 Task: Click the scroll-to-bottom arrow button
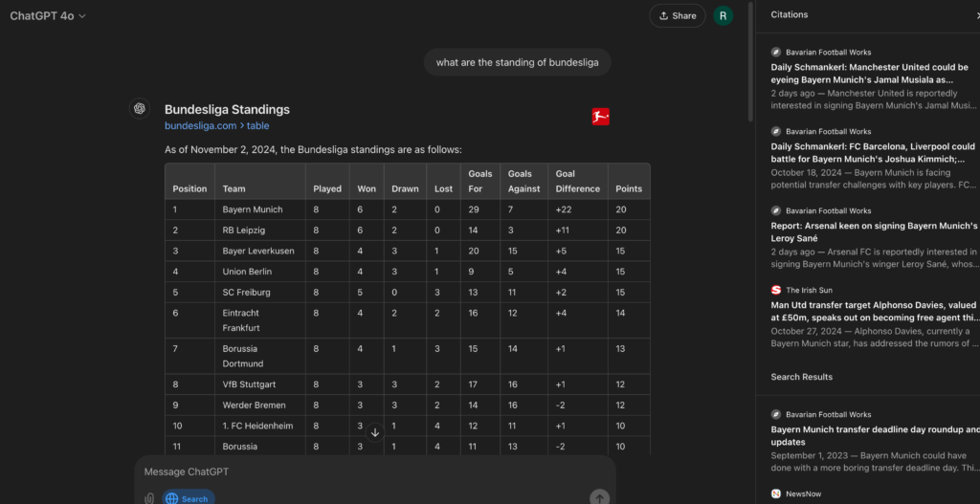(x=375, y=432)
